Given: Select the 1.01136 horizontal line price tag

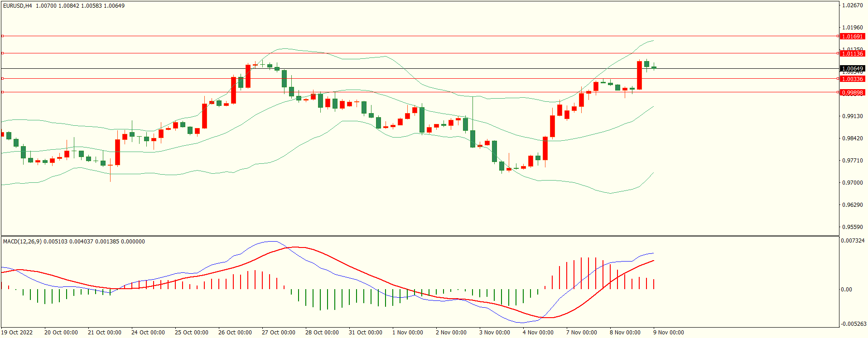Looking at the screenshot, I should [x=852, y=53].
